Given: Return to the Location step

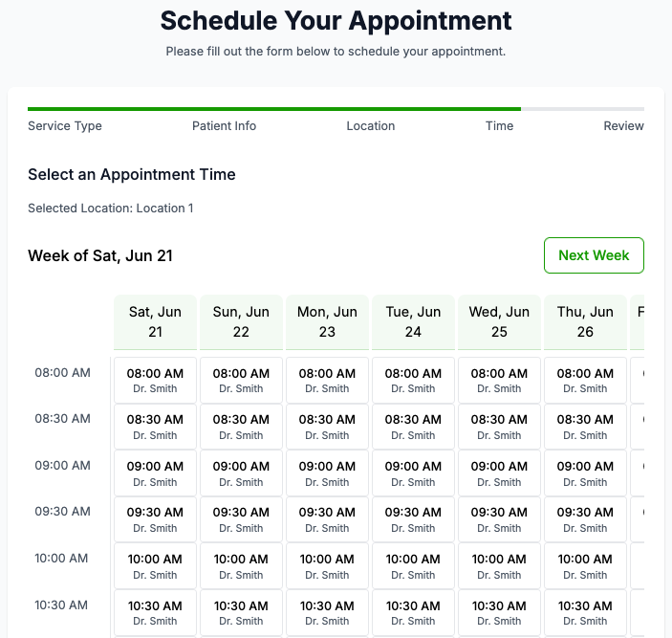Looking at the screenshot, I should (371, 126).
